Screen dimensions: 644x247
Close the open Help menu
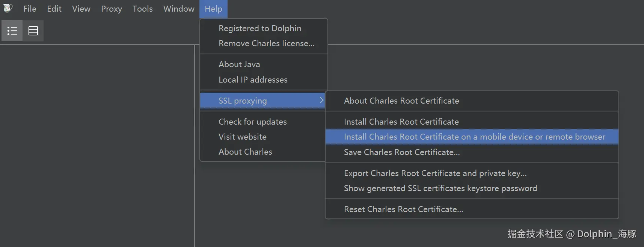click(x=213, y=9)
